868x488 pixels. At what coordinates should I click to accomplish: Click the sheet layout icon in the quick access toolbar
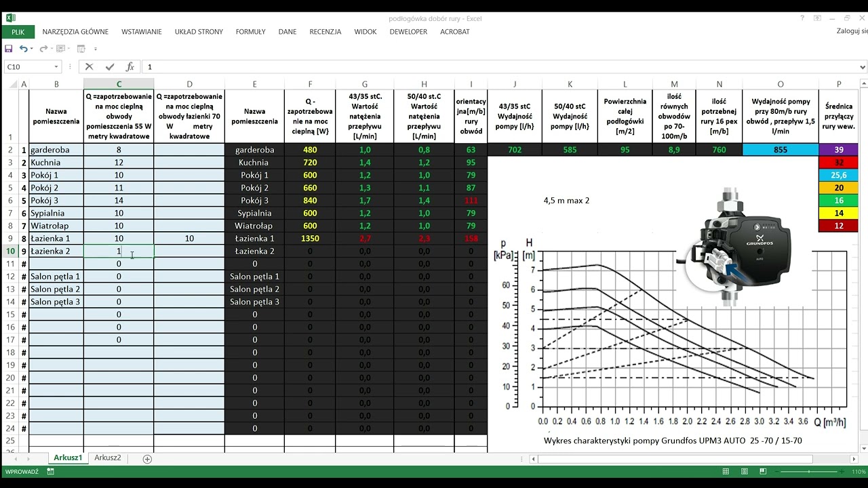coord(81,49)
